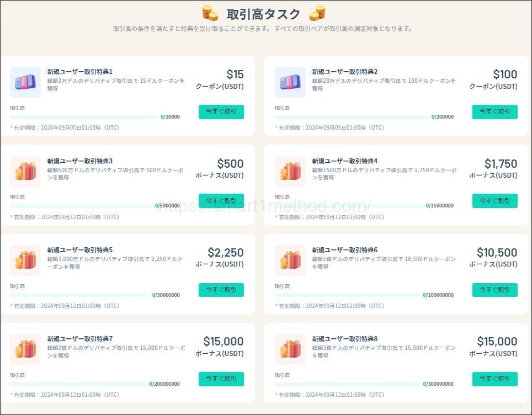Click the gift box icon for 新規ユーザー取引特典7
Screen dimensions: 532x415
[25, 349]
